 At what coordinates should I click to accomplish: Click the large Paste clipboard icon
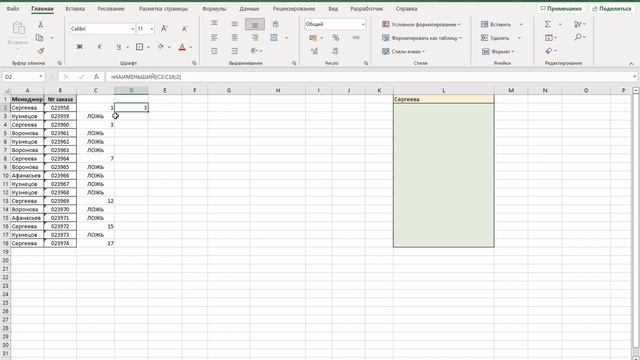(x=18, y=28)
